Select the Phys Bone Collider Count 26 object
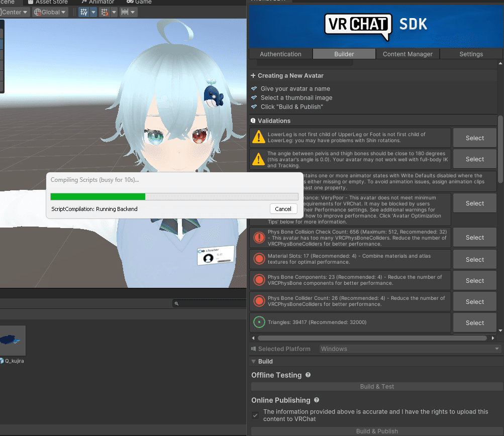 475,302
